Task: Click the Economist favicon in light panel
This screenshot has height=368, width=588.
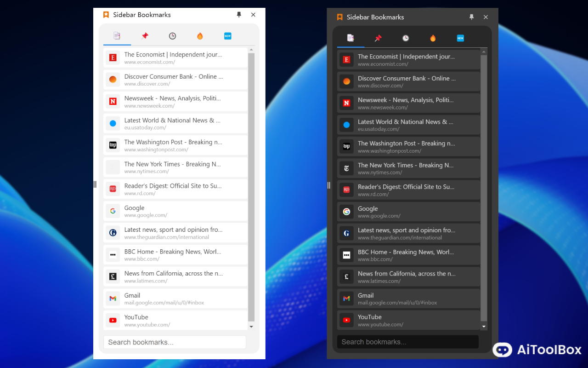Action: 113,58
